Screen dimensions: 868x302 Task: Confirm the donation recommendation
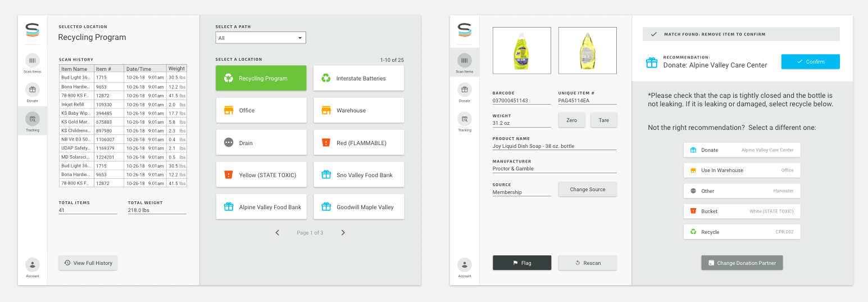pyautogui.click(x=810, y=62)
